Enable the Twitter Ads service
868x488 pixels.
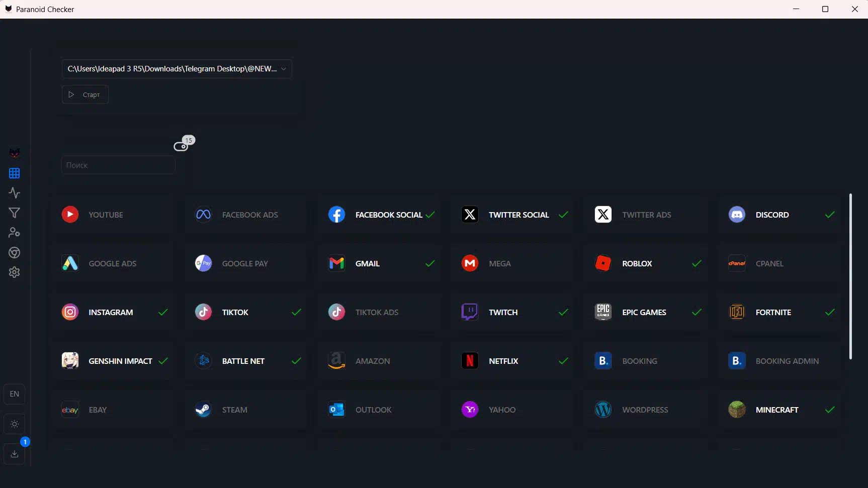[x=646, y=215]
